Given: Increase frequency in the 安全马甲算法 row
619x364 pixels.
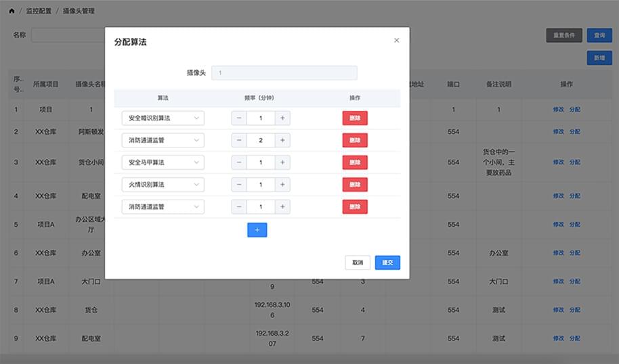Looking at the screenshot, I should tap(282, 162).
